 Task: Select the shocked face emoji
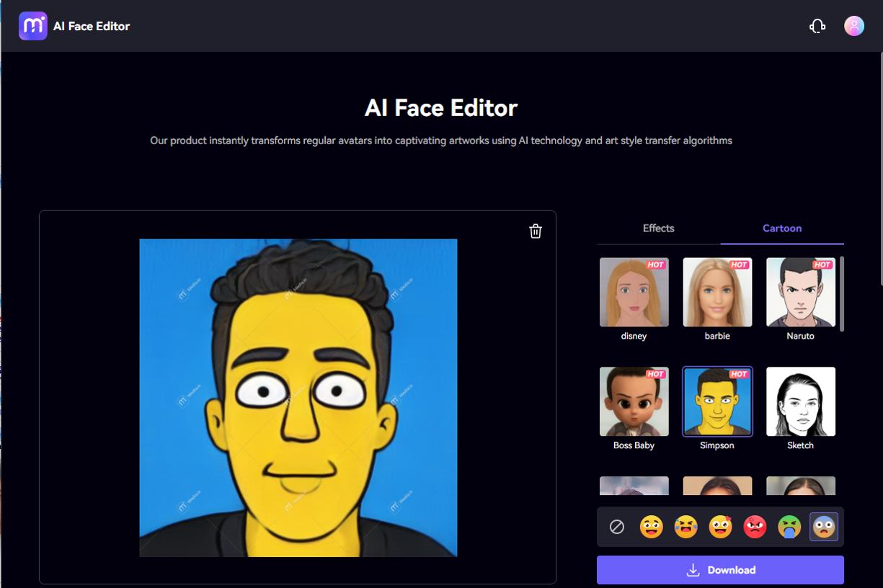coord(822,527)
